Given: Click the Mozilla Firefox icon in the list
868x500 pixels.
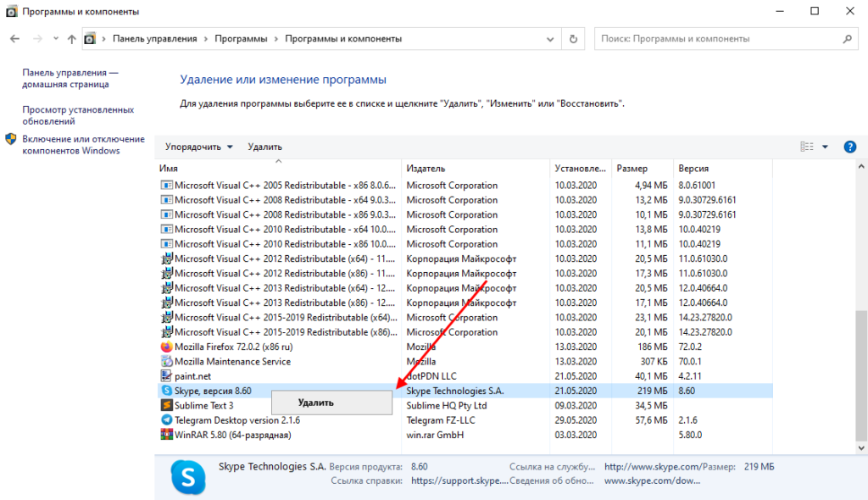Looking at the screenshot, I should [x=166, y=347].
